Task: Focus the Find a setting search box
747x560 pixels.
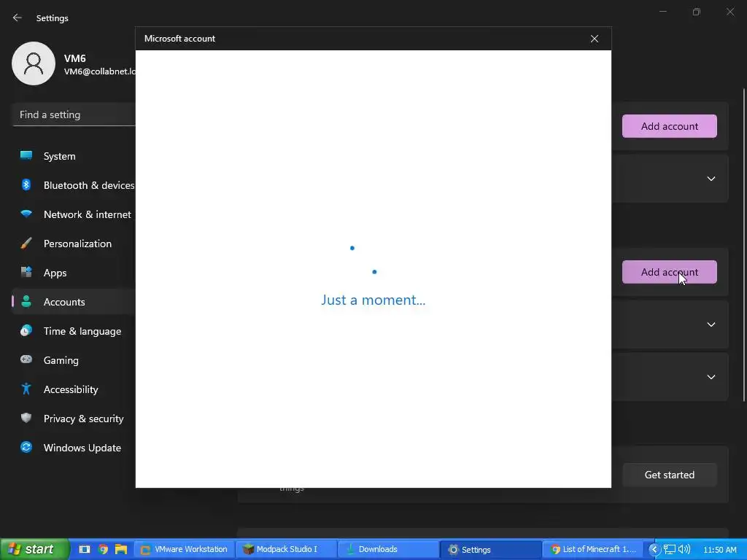Action: [74, 114]
